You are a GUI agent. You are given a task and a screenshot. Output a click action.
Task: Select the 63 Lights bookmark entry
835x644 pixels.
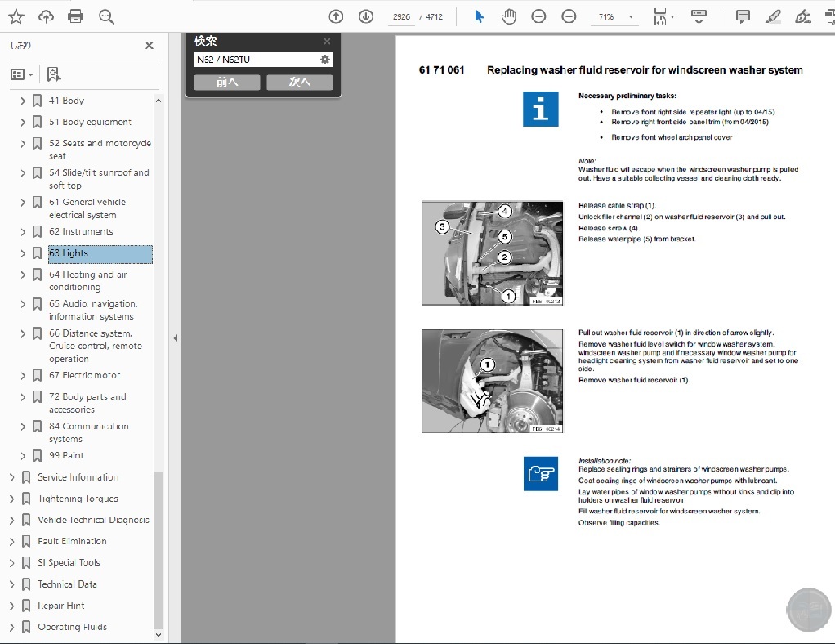click(100, 254)
